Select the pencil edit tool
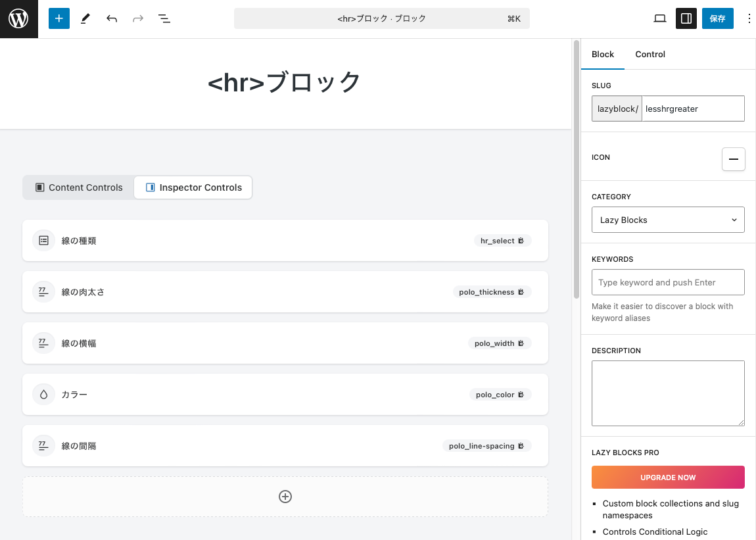 tap(85, 18)
